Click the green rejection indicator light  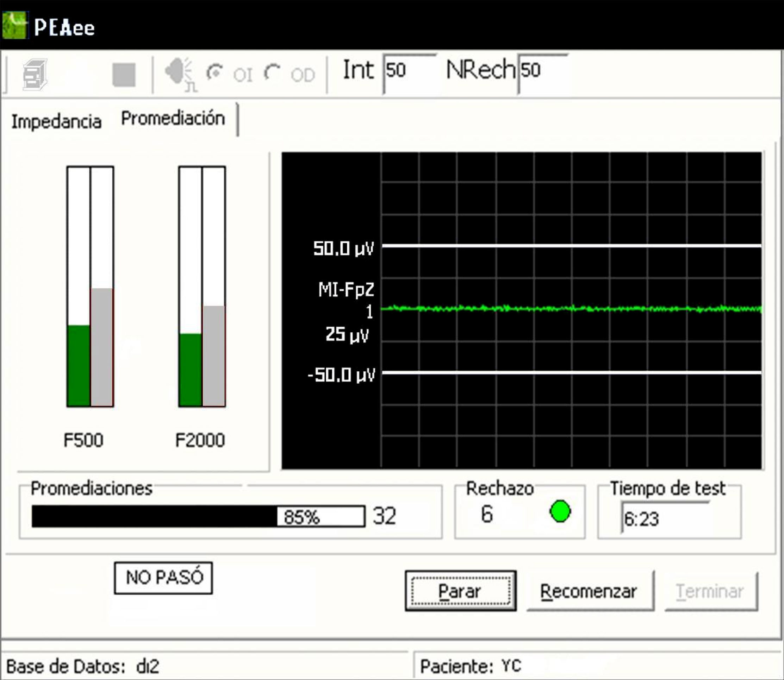(560, 511)
